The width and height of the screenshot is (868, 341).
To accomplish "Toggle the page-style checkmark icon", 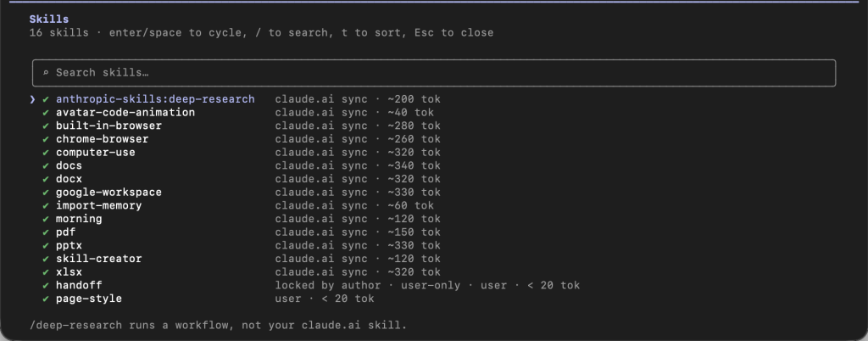I will (x=46, y=299).
